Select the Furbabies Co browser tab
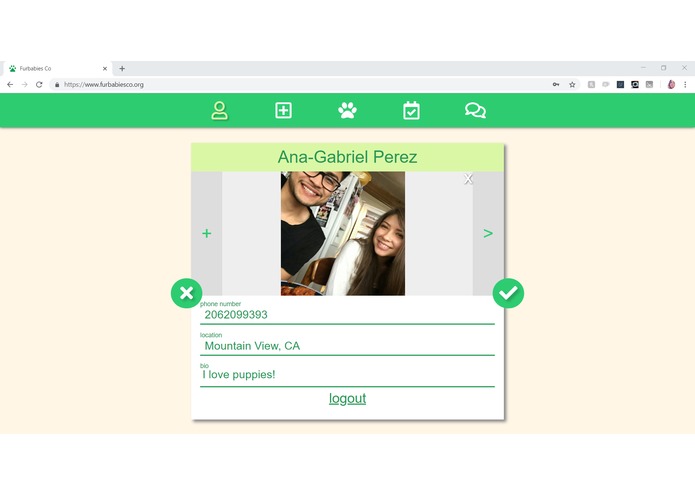Screen dimensions: 695x494 point(57,69)
